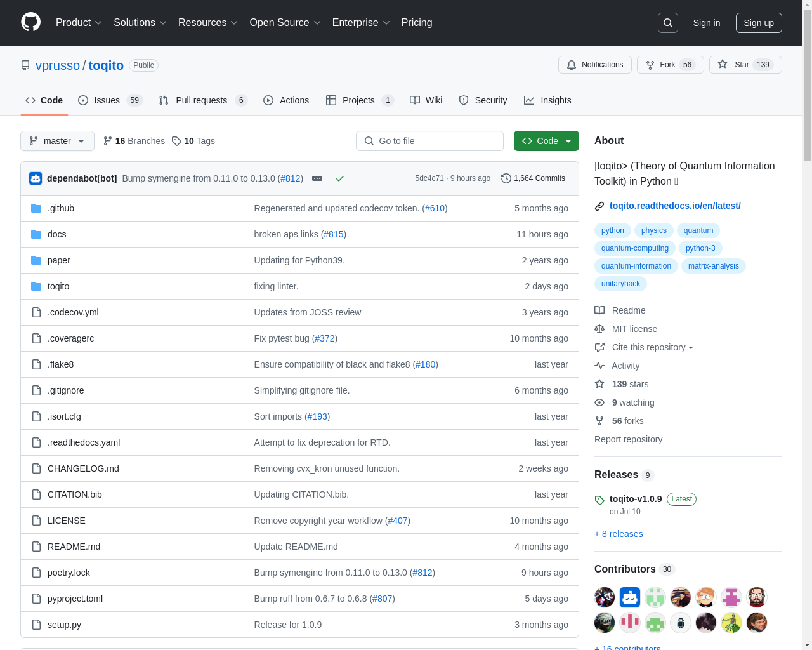Open the master branch selector

[57, 141]
